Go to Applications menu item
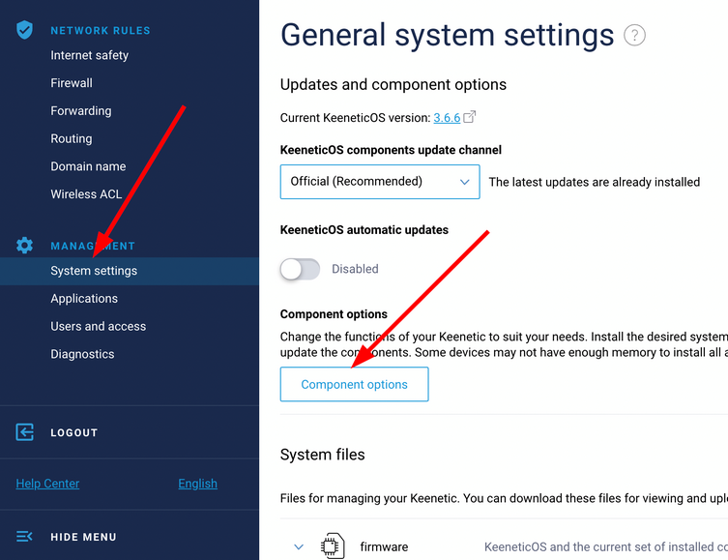728x560 pixels. coord(84,299)
